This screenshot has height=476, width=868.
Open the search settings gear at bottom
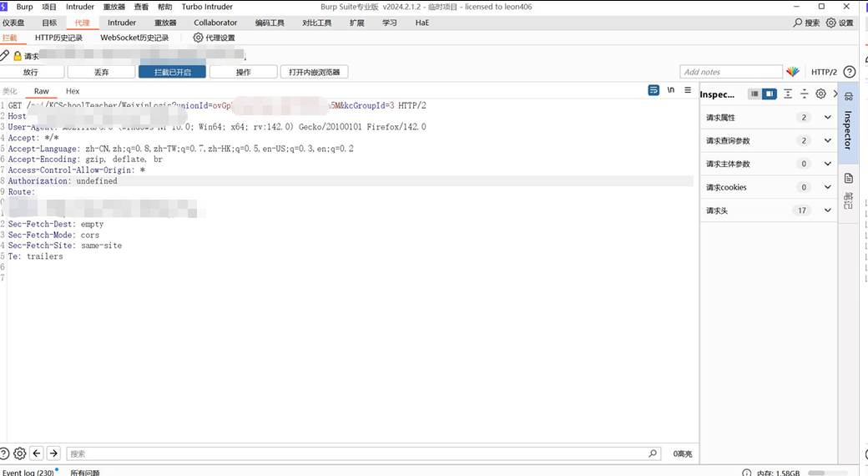(x=20, y=453)
